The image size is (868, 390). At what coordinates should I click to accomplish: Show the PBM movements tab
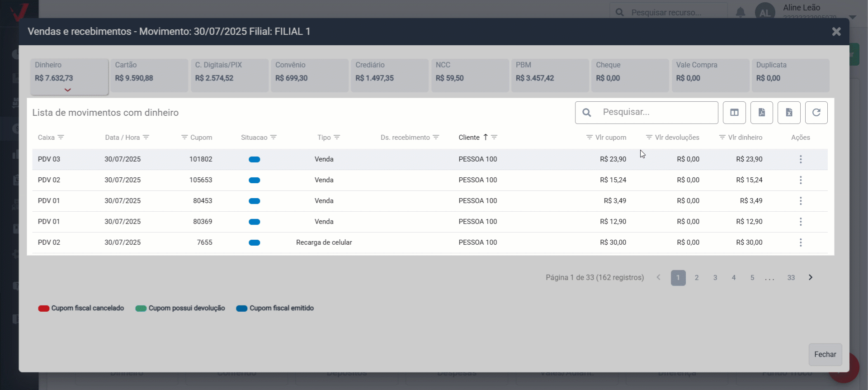[550, 76]
